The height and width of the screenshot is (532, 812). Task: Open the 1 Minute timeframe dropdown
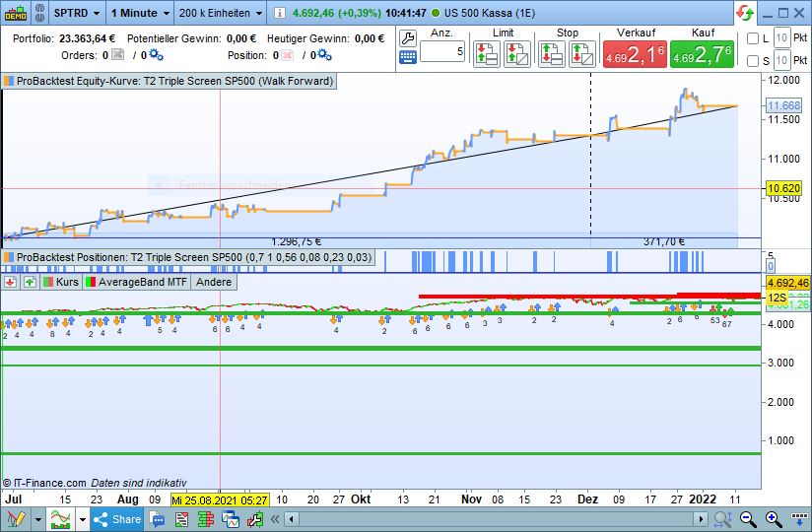coord(140,13)
